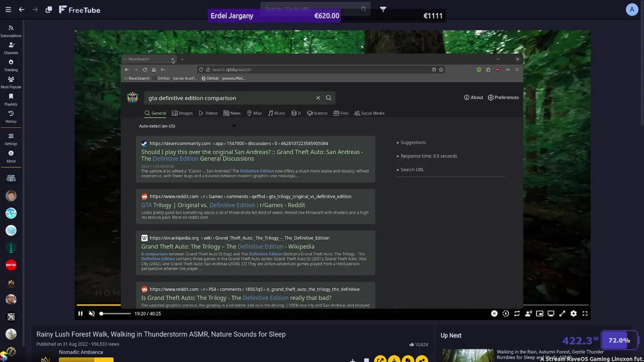Go back with FreeTube's back arrow

click(21, 10)
